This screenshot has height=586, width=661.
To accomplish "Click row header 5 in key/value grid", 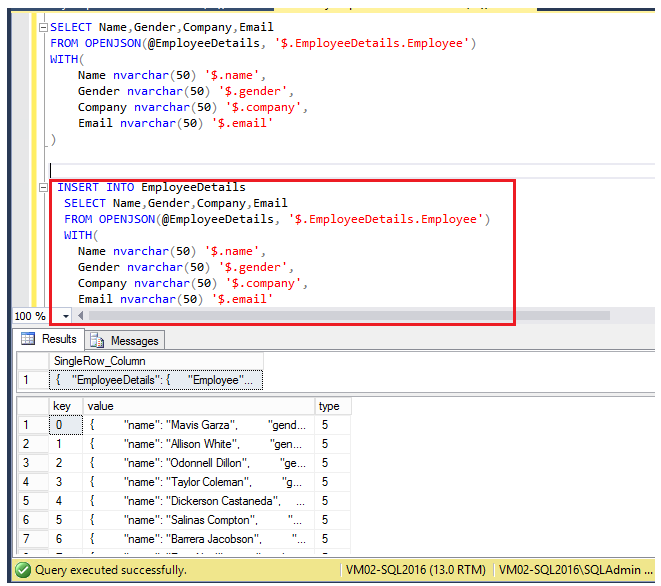I will click(x=33, y=501).
